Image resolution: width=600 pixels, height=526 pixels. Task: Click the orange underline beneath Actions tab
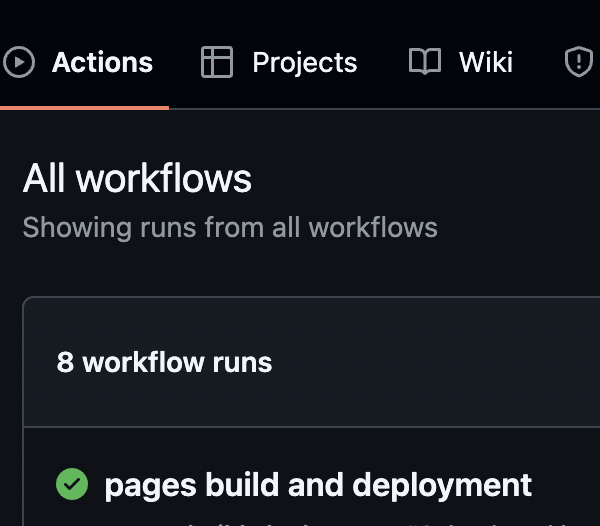pos(84,106)
